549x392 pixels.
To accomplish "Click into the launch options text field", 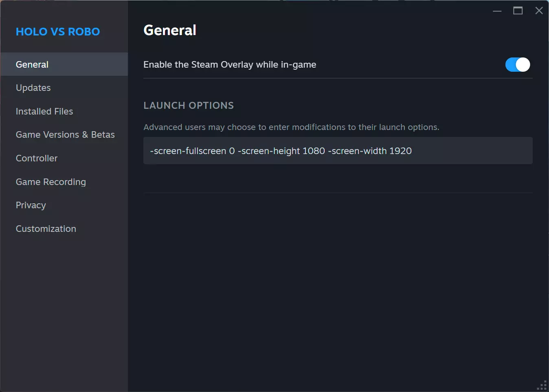I will tap(338, 151).
